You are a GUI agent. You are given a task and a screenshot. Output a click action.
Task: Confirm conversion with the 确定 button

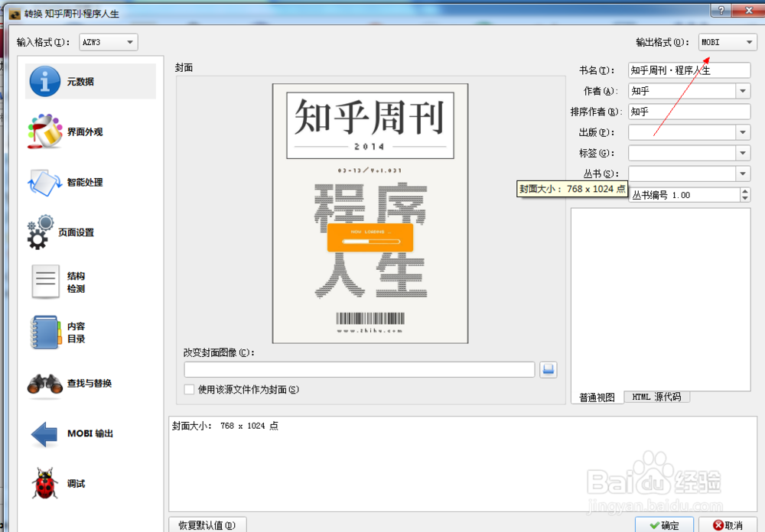664,525
